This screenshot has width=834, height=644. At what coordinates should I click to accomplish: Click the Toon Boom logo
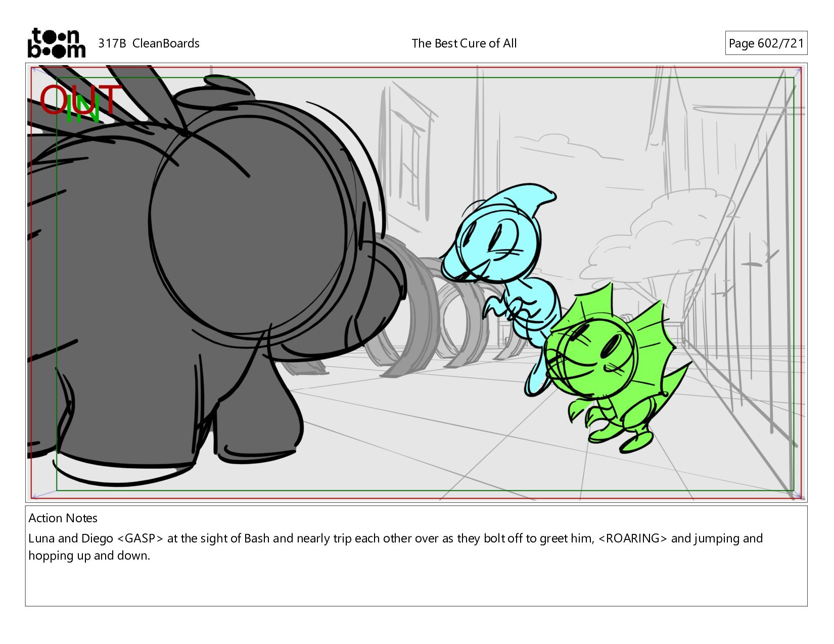click(56, 43)
